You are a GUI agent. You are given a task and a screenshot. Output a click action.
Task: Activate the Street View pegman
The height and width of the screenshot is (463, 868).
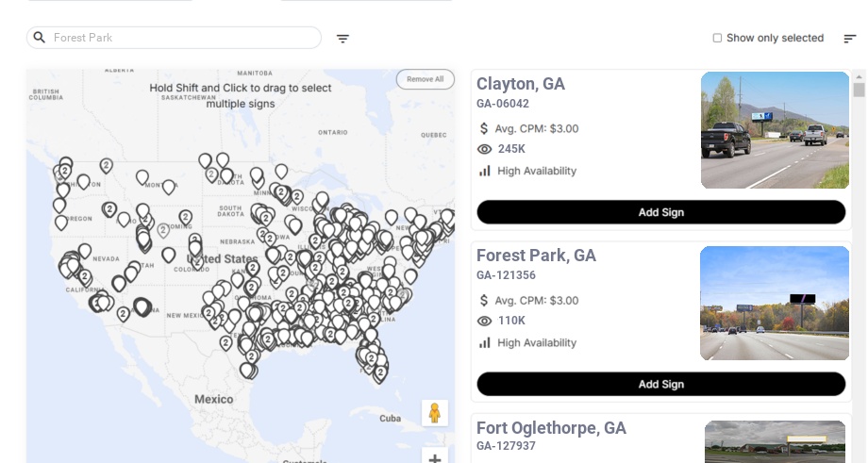click(x=434, y=413)
